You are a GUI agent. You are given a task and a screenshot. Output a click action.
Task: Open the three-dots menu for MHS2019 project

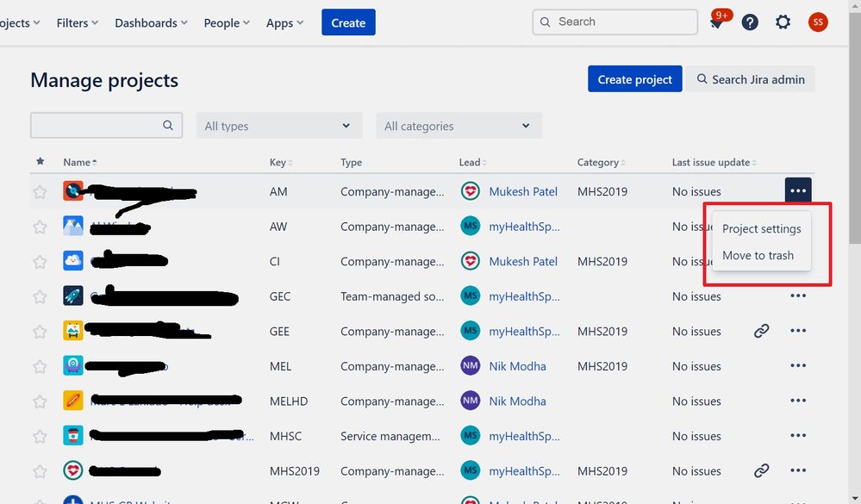pos(798,470)
